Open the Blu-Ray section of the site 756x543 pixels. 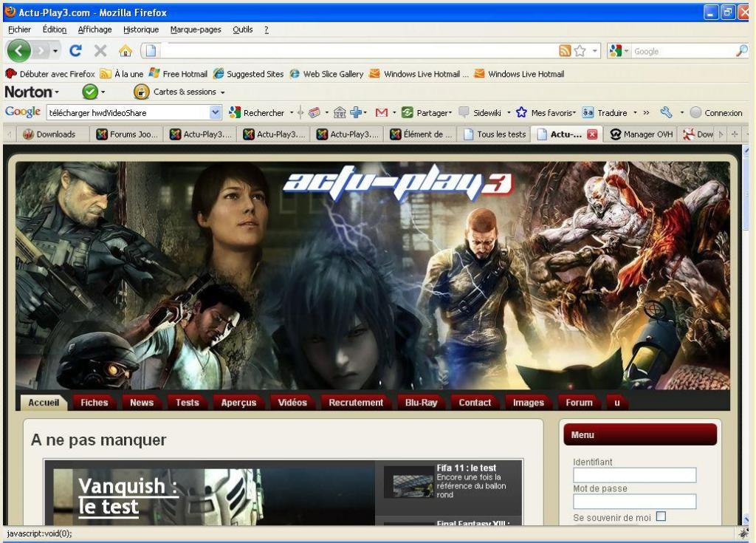point(421,402)
